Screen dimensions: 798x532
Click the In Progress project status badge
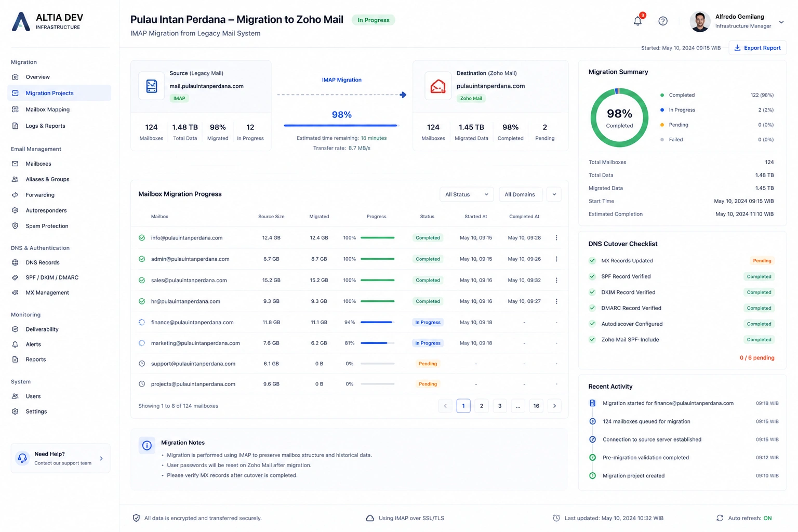click(374, 20)
